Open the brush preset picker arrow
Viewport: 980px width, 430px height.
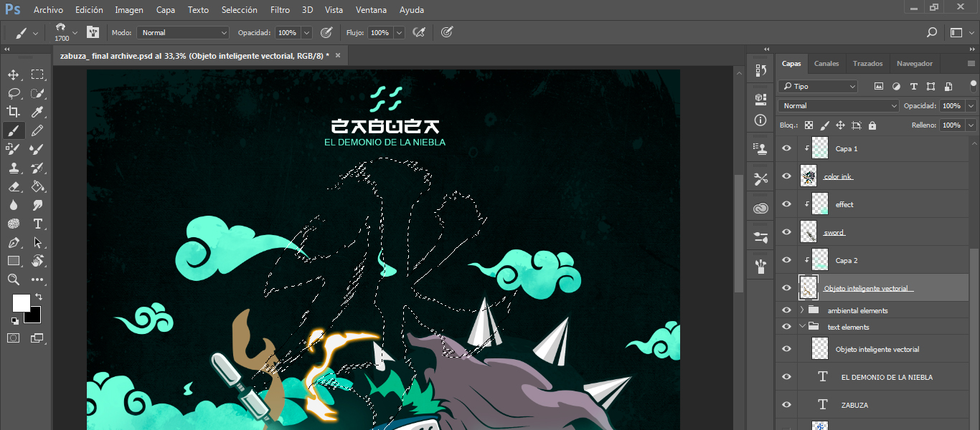point(75,33)
